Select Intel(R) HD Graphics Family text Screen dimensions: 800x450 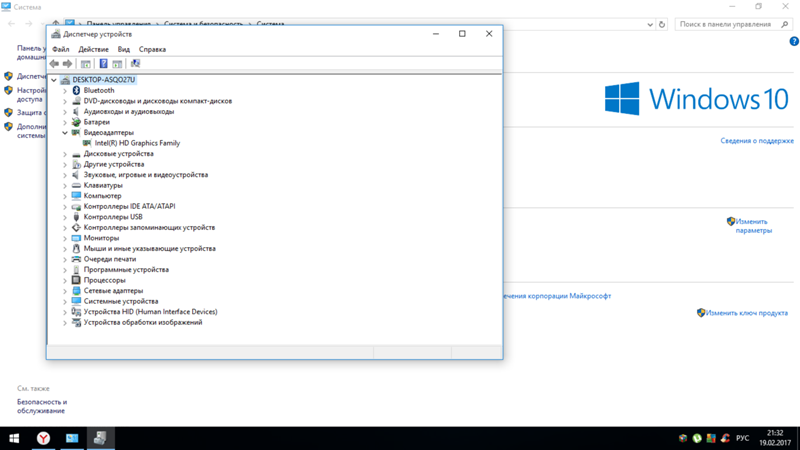pos(137,143)
